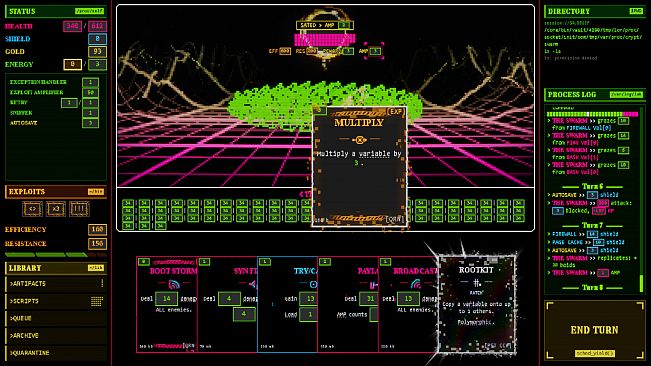Click the Scripts row grid icon
This screenshot has width=651, height=366.
pos(97,301)
